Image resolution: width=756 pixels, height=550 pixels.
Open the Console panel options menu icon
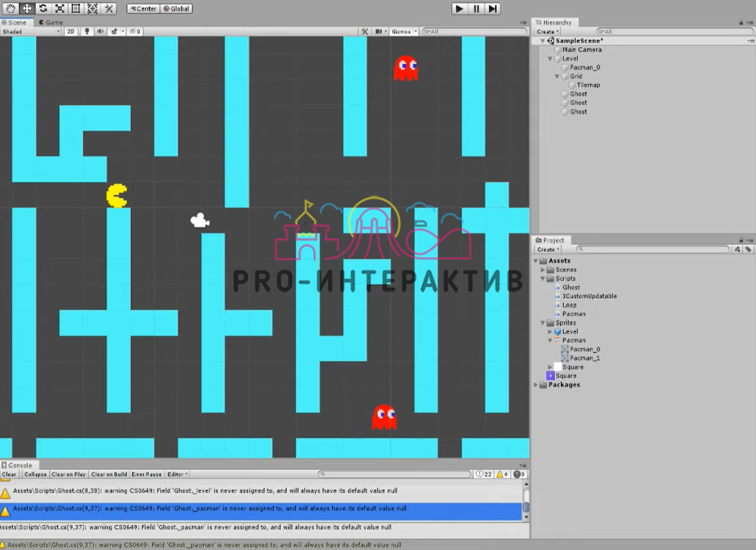pos(523,465)
